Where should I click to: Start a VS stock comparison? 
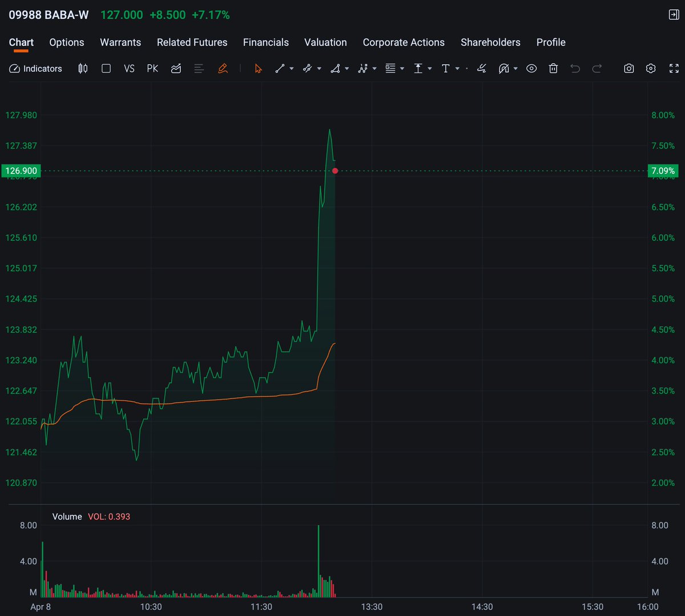click(129, 69)
